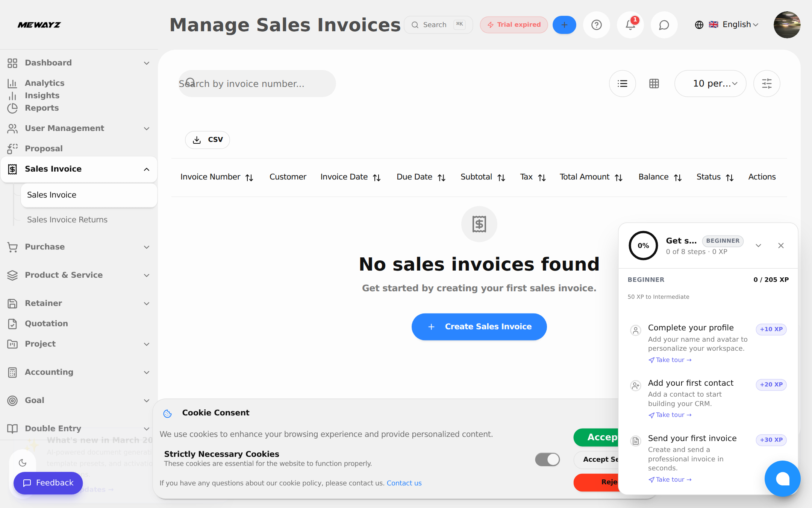Open the quick create plus button
Screen dimensions: 812x508
pos(564,24)
